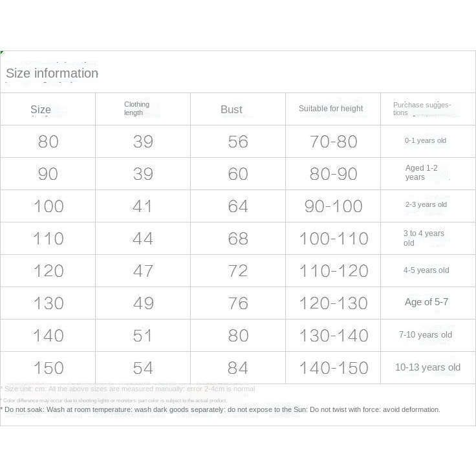Click the height range 140-150
Image resolution: width=476 pixels, height=476 pixels.
[334, 368]
